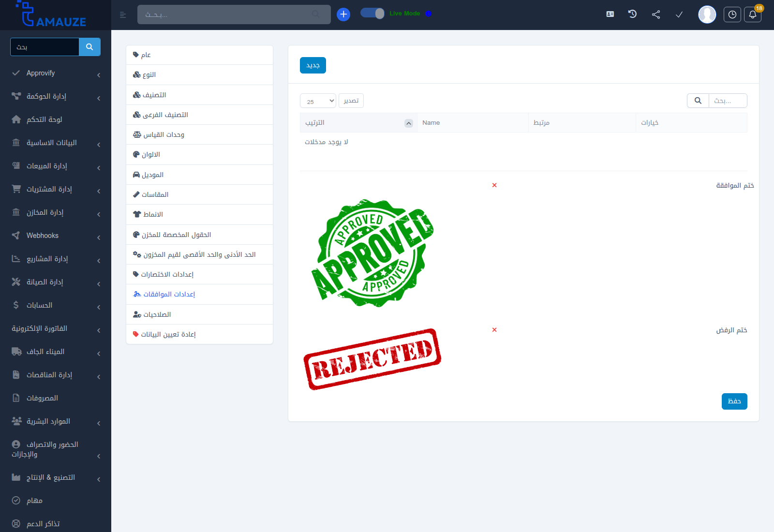Select الصلاحيات settings tab
The width and height of the screenshot is (774, 532).
click(x=199, y=314)
